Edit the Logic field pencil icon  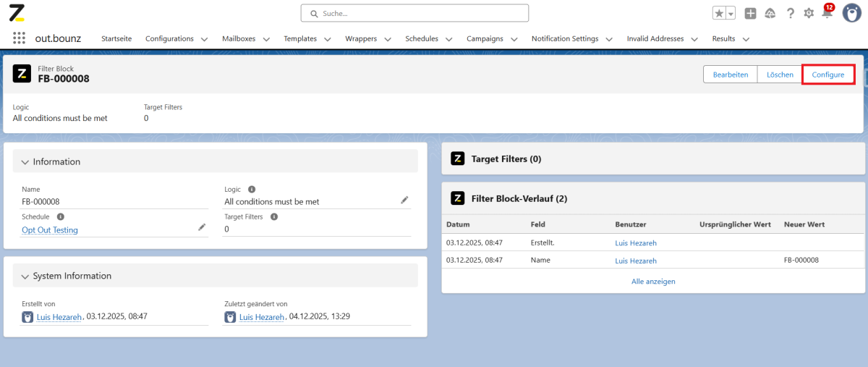[x=404, y=200]
